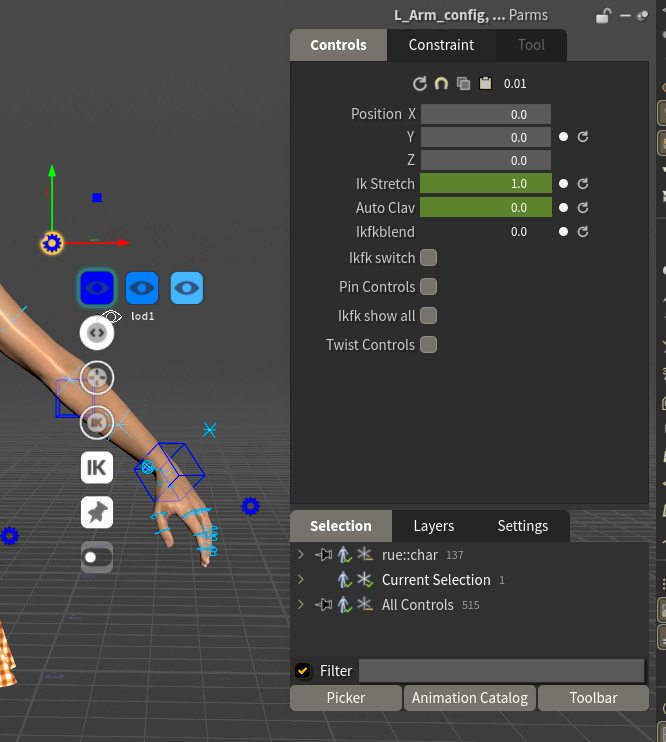666x742 pixels.
Task: Enable the Ikfk switch checkbox
Action: 428,258
